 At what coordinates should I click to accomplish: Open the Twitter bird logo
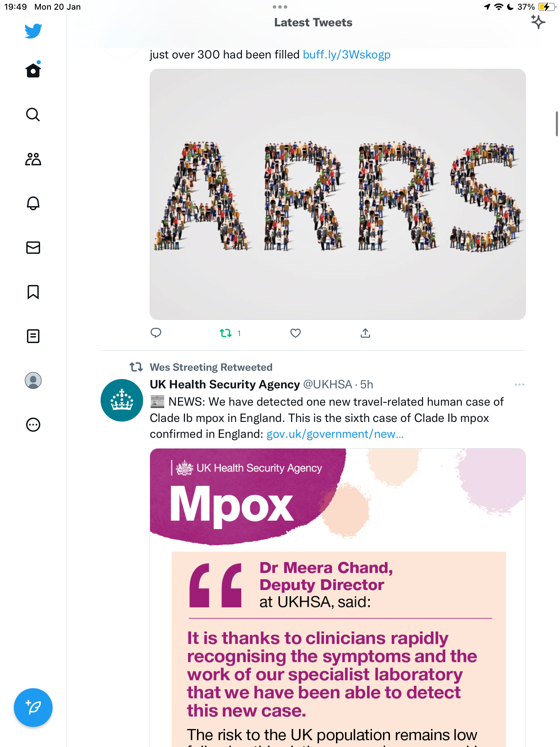click(x=33, y=31)
